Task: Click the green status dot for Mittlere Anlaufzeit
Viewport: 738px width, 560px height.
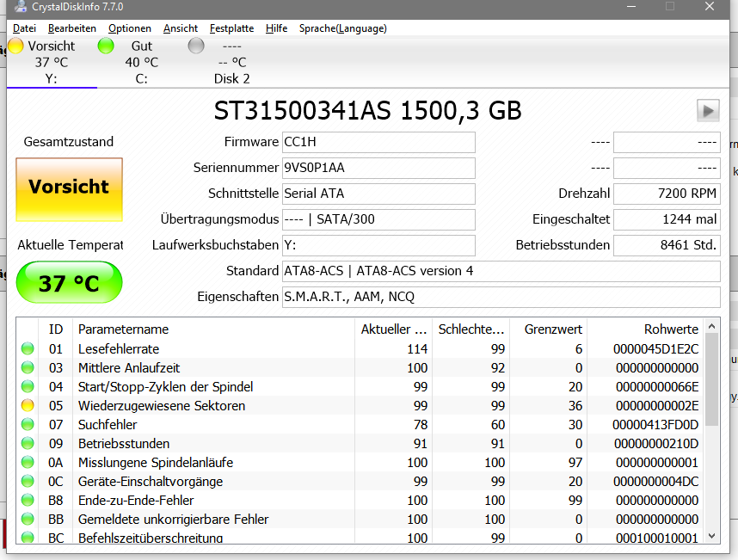Action: point(28,367)
